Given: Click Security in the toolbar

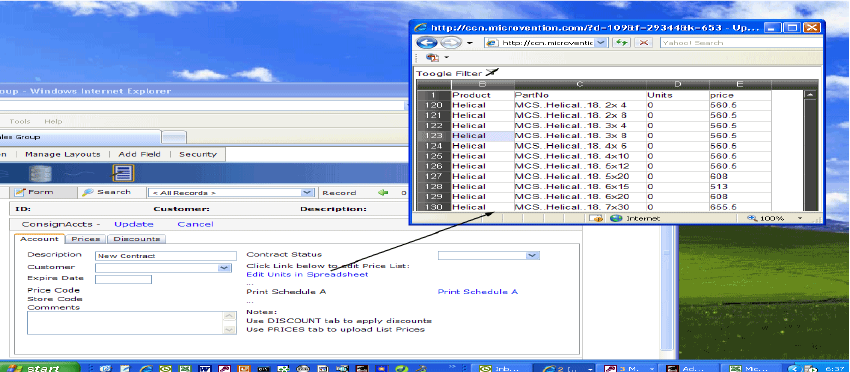Looking at the screenshot, I should [x=198, y=155].
